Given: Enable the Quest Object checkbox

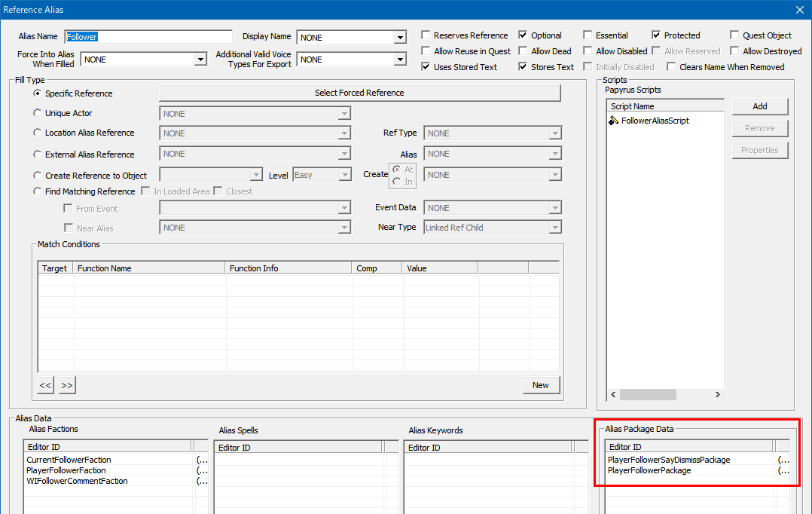Looking at the screenshot, I should pyautogui.click(x=734, y=35).
